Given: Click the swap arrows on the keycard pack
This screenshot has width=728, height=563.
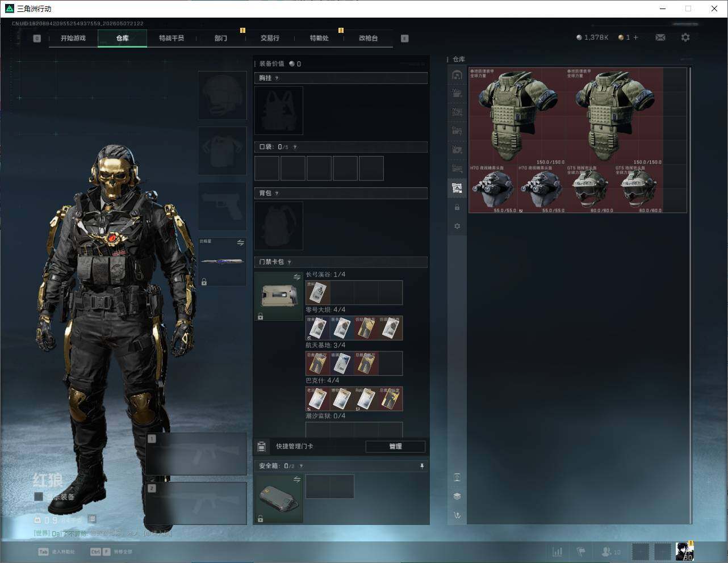Looking at the screenshot, I should tap(297, 277).
